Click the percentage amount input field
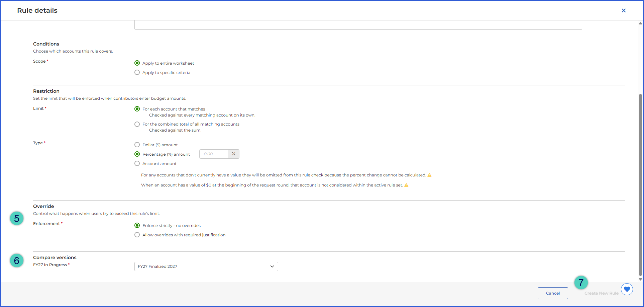The width and height of the screenshot is (644, 307). pyautogui.click(x=214, y=154)
